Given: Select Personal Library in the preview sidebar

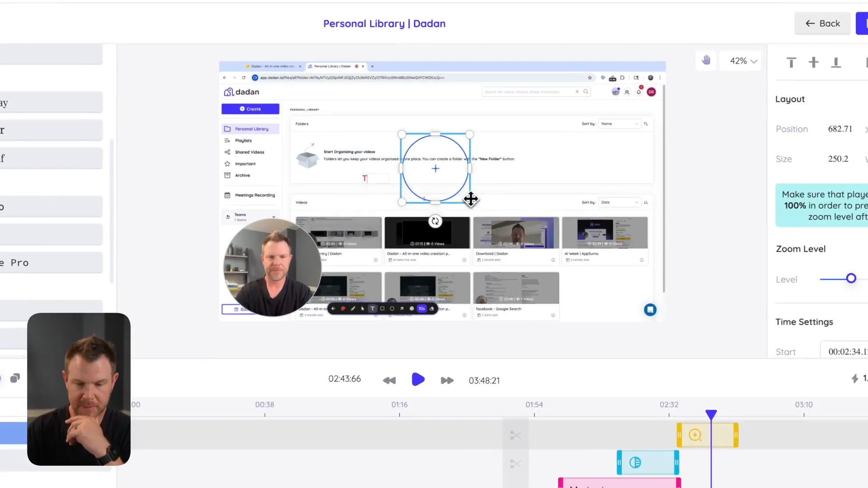Looking at the screenshot, I should 250,129.
